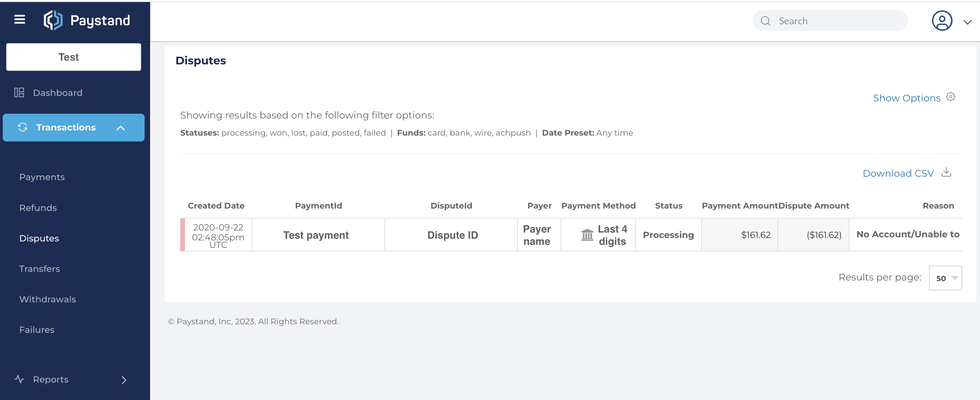Click the No Account/Unable to reason cell
Viewport: 980px width, 400px height.
(x=906, y=234)
